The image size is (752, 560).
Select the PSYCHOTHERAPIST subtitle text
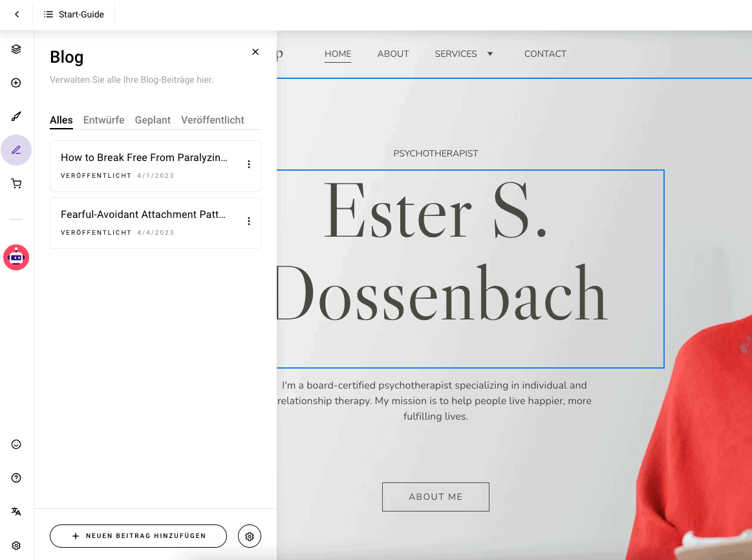(435, 153)
